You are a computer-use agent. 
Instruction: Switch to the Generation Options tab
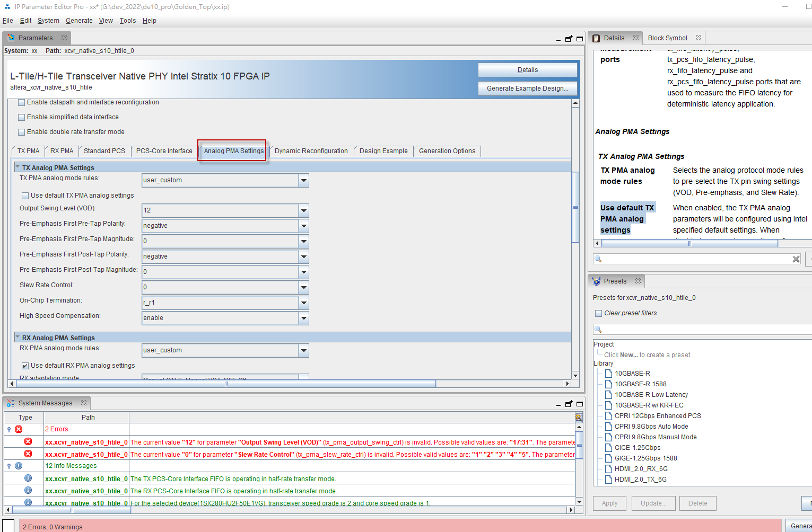[447, 151]
